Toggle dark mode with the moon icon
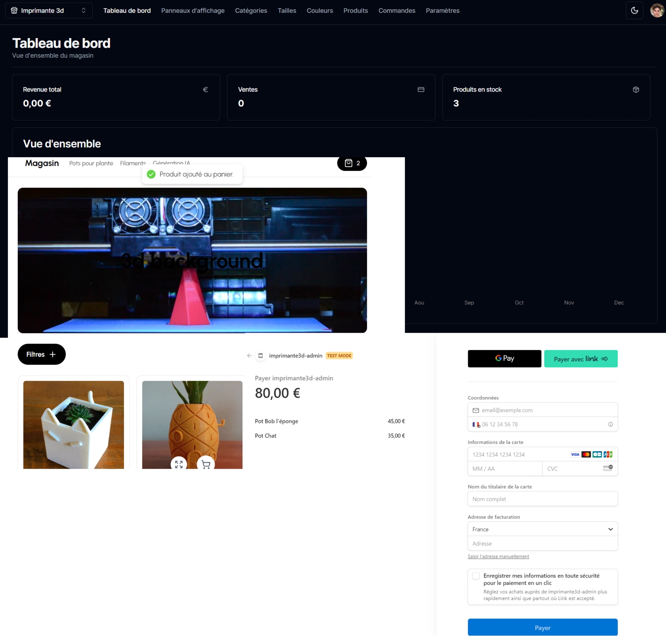 pos(634,11)
